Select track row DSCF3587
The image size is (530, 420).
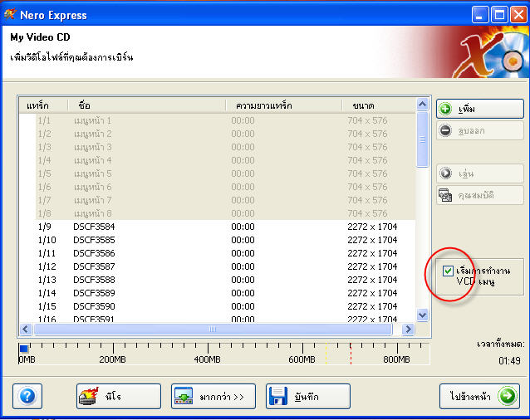tap(217, 266)
